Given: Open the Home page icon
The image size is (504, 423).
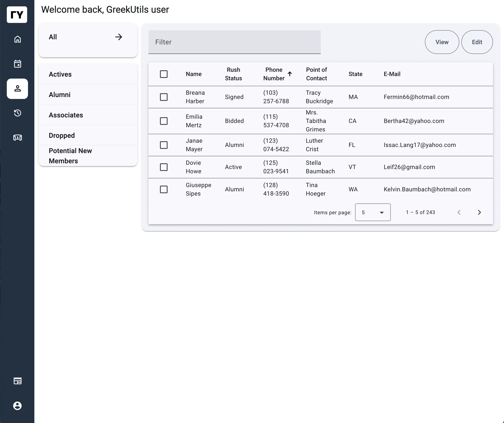Looking at the screenshot, I should point(18,39).
